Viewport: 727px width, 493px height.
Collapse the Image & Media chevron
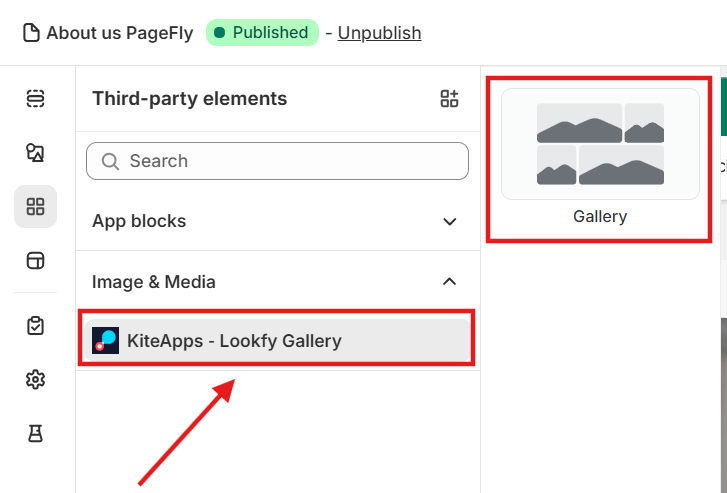click(x=449, y=282)
